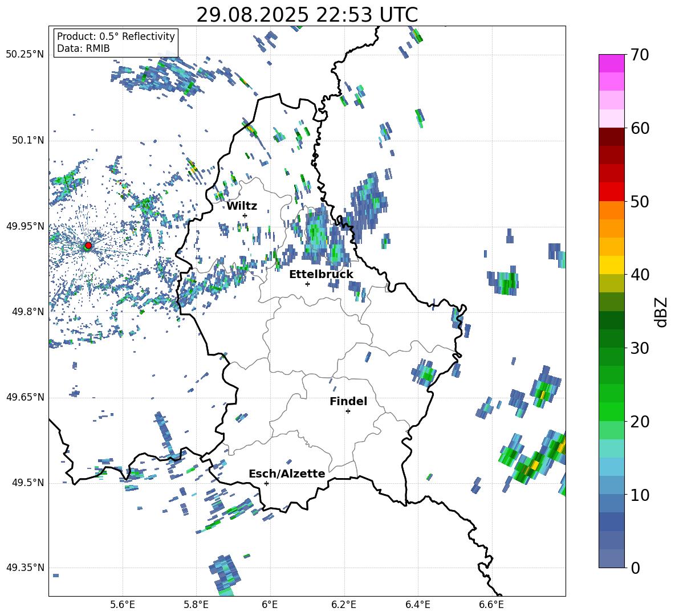The width and height of the screenshot is (675, 616).
Task: Click the Wiltz city label
Action: tap(242, 206)
